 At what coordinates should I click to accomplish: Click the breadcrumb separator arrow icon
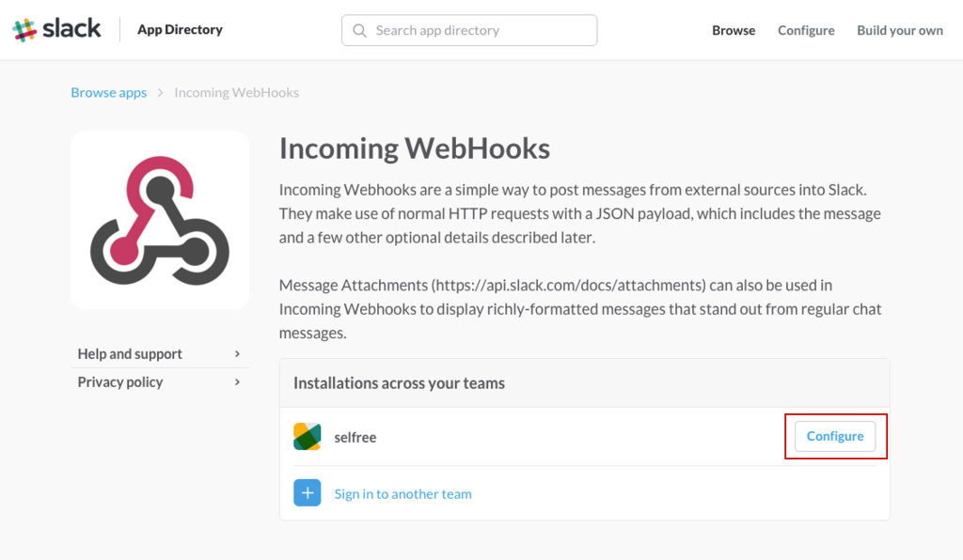coord(160,93)
